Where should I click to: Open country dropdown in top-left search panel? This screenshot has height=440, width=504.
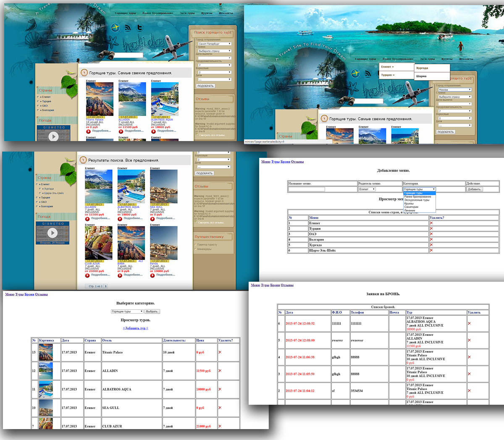pos(214,51)
